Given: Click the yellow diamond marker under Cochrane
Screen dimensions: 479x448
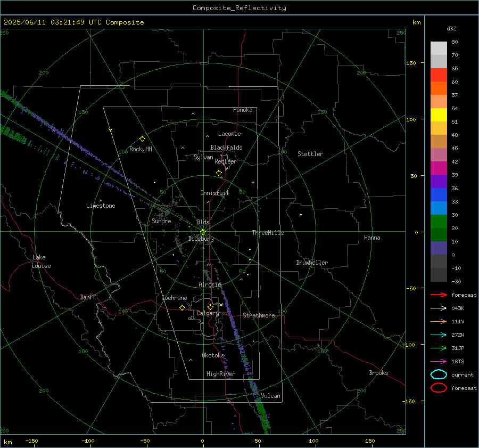Looking at the screenshot, I should (182, 308).
